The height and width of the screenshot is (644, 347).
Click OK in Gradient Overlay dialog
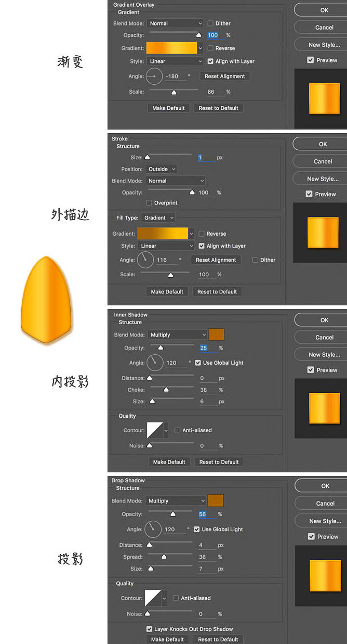coord(324,10)
